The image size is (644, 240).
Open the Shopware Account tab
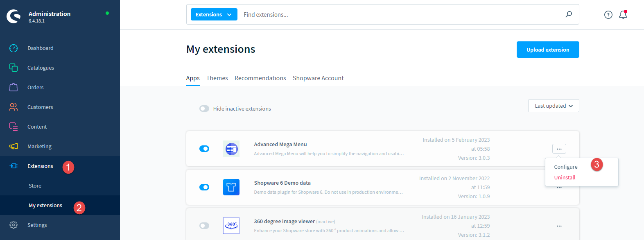(318, 78)
